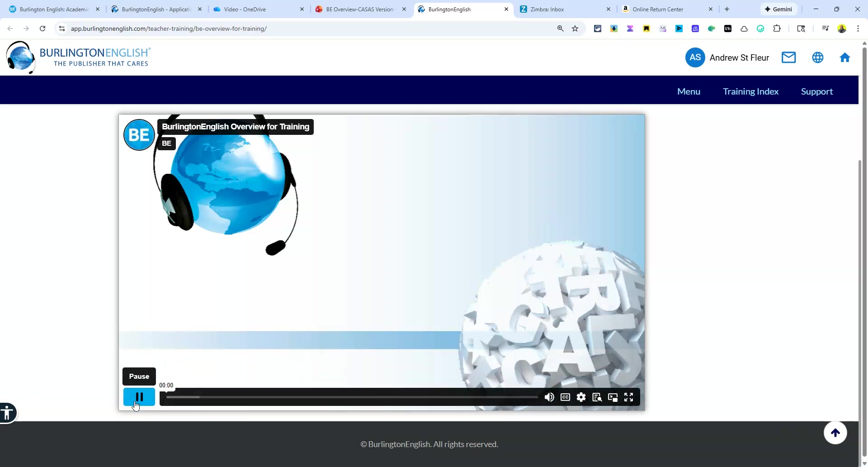Close the 'Video - OneDrive' tab
868x467 pixels.
[x=302, y=9]
